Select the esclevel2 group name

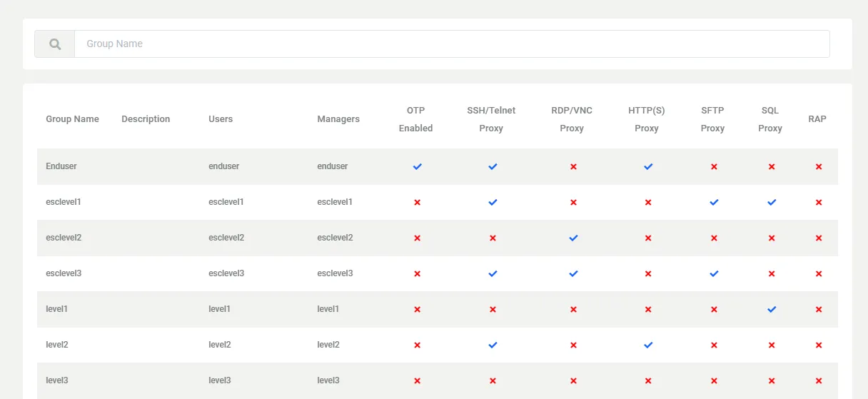[x=64, y=238]
